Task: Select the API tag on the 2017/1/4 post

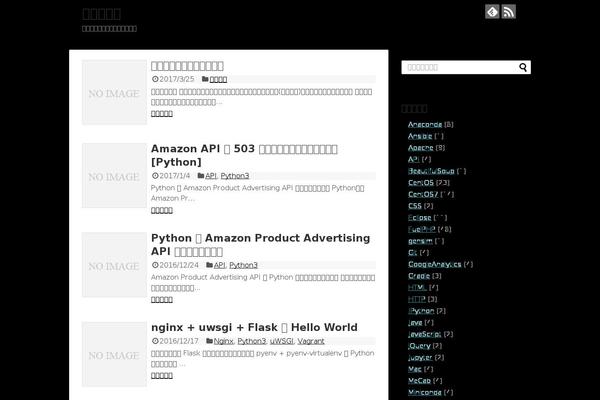Action: (211, 176)
